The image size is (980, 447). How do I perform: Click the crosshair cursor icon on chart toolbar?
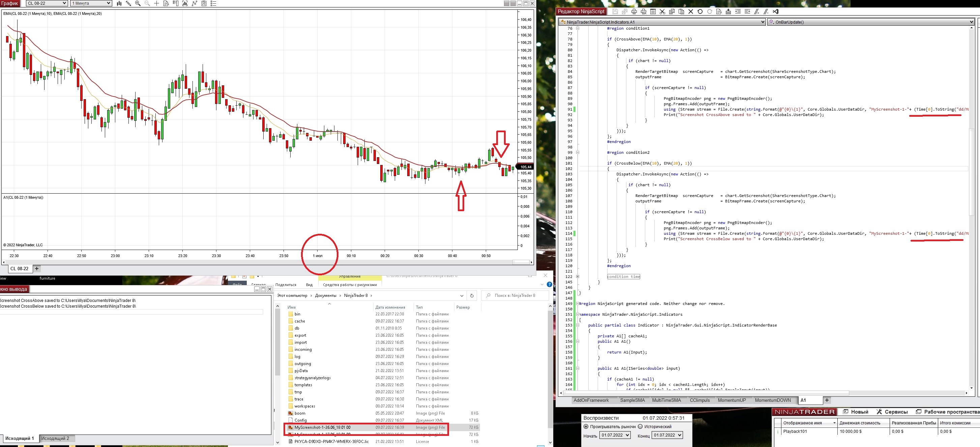click(156, 3)
